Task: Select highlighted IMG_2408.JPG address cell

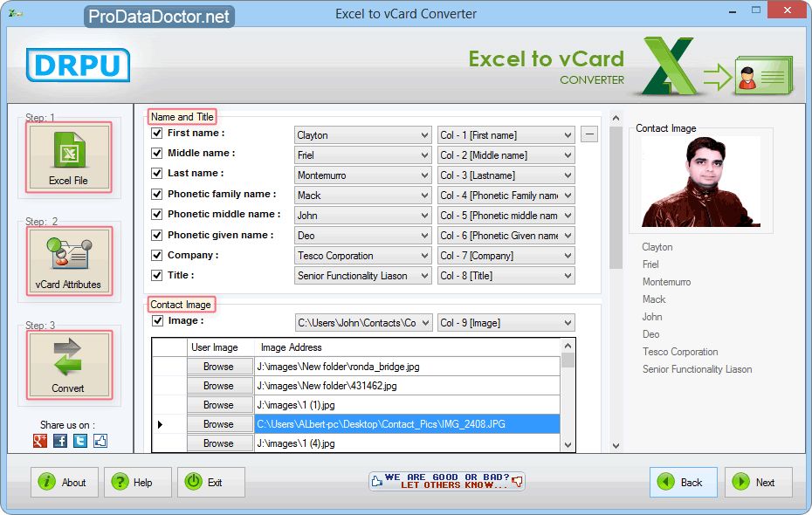Action: coord(407,424)
